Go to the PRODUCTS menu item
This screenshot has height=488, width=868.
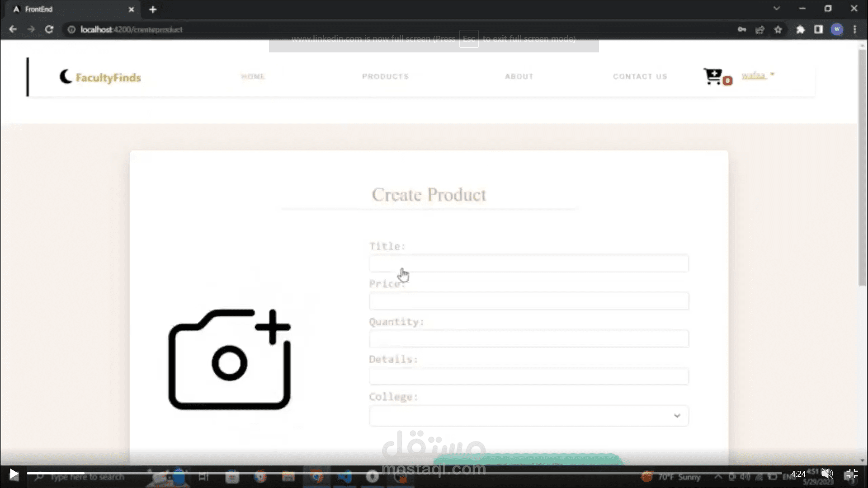tap(385, 76)
